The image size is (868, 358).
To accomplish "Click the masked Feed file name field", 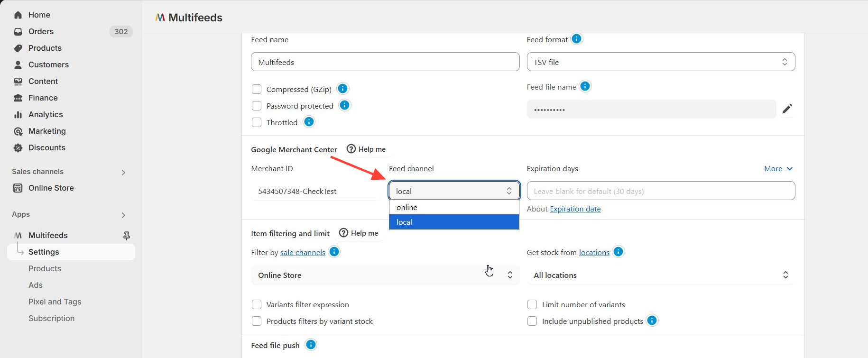I will [x=651, y=110].
